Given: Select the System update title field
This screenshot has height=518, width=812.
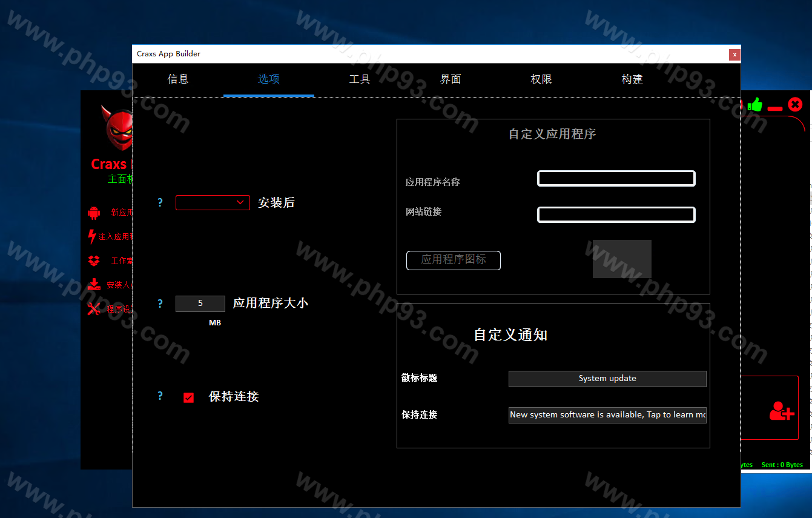Looking at the screenshot, I should click(607, 379).
